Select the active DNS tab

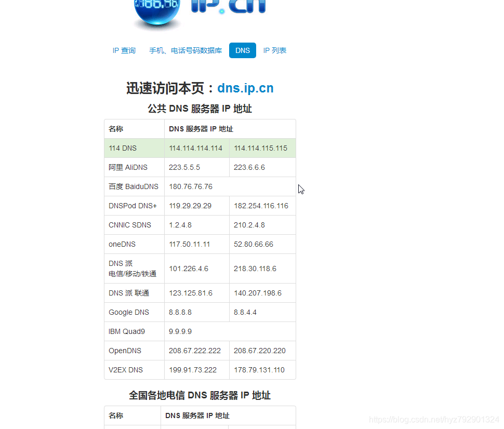[x=242, y=50]
